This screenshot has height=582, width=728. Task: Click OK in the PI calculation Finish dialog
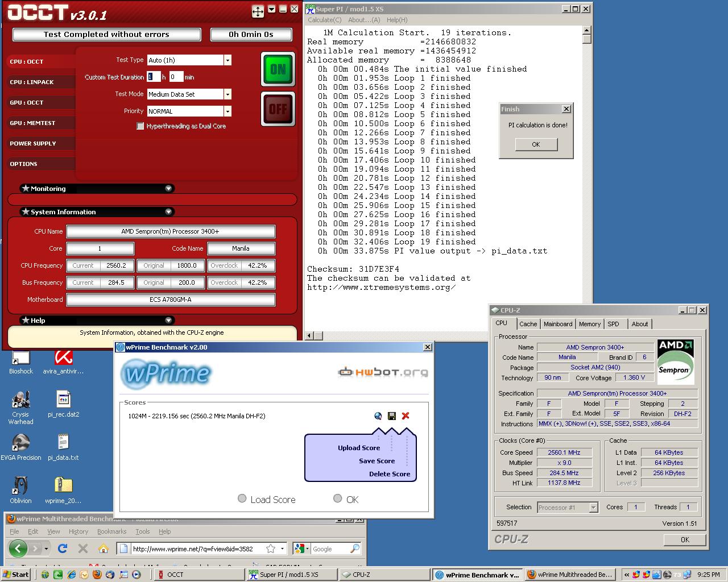tap(536, 144)
